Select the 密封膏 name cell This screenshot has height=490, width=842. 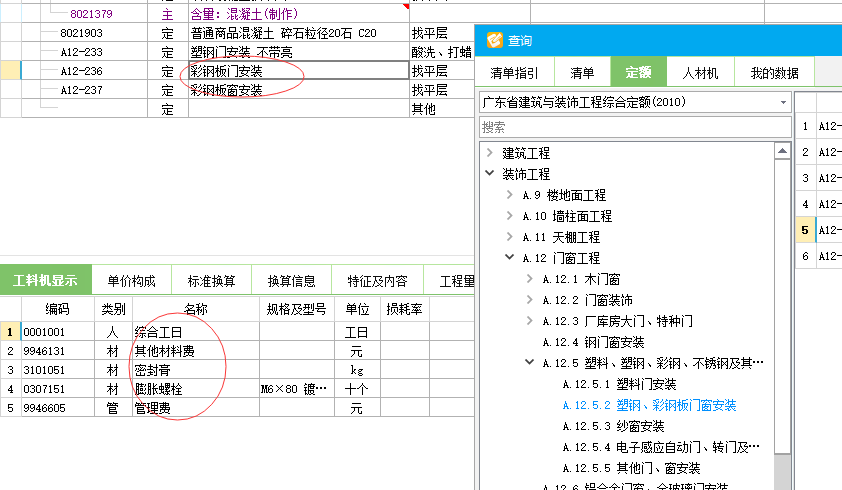click(x=196, y=370)
